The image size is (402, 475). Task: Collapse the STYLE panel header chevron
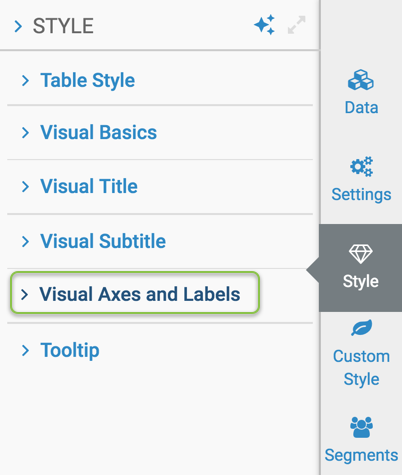pyautogui.click(x=18, y=26)
